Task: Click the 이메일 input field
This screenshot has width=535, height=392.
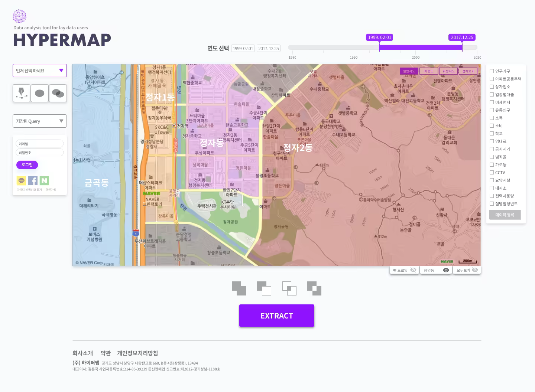Action: pos(39,143)
